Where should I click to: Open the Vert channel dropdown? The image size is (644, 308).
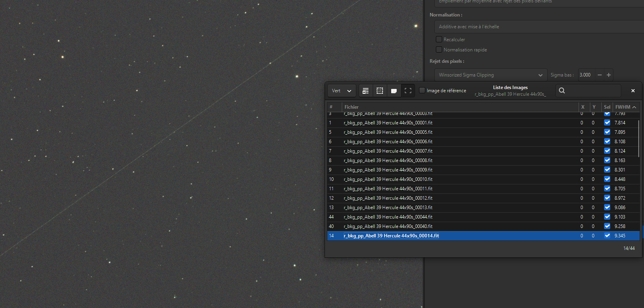click(x=342, y=91)
